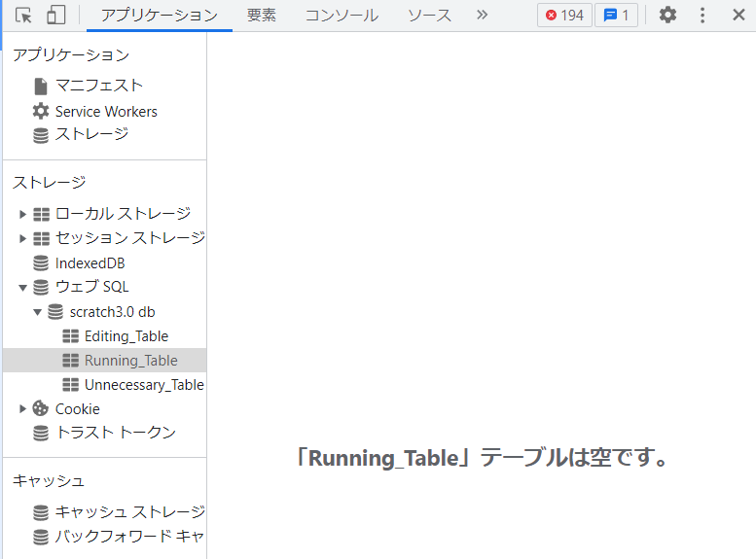Click the トラスト トークン database icon

(41, 434)
